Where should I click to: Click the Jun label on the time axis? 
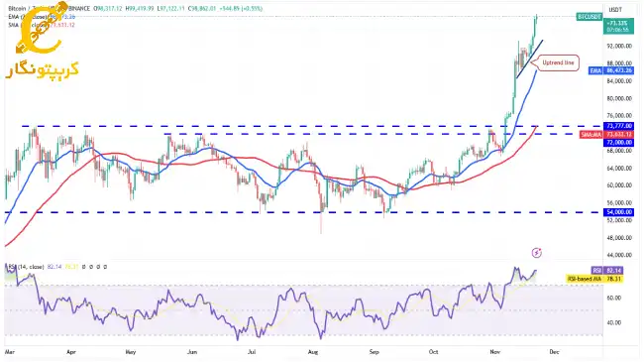click(x=192, y=352)
